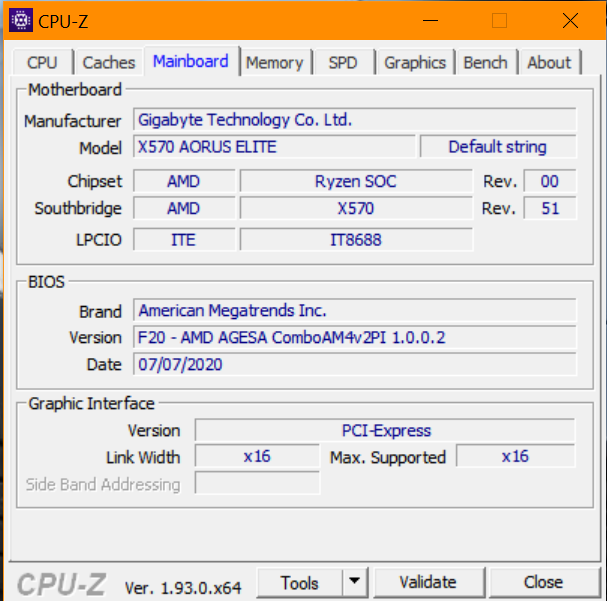Select the PCI-Express version field
The image size is (607, 601).
click(x=385, y=430)
